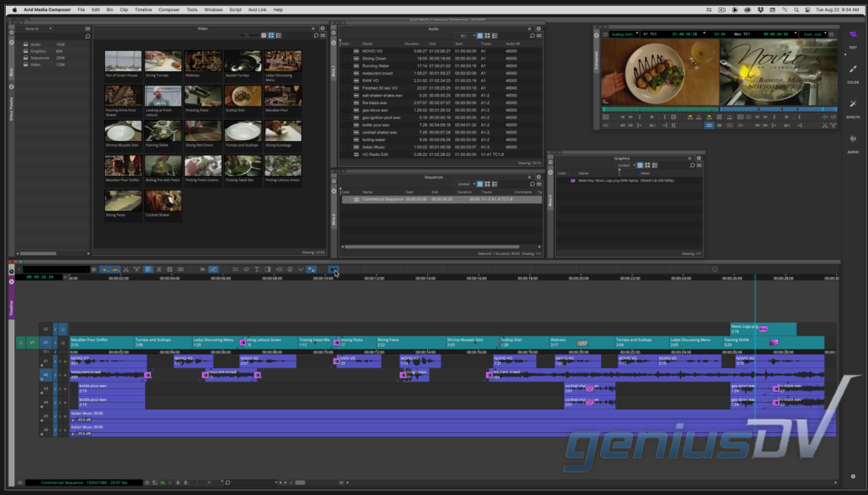This screenshot has height=495, width=868.
Task: Open the Effects workspace button
Action: tap(853, 107)
